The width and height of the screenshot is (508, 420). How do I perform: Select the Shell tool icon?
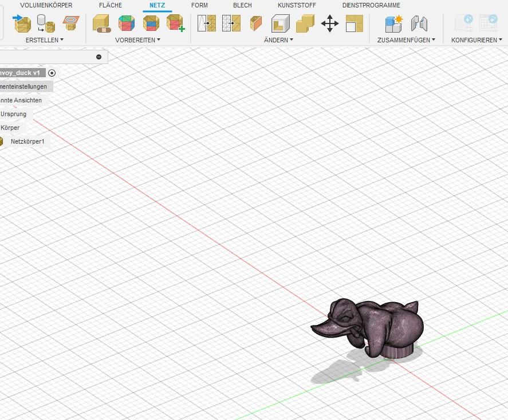point(281,23)
